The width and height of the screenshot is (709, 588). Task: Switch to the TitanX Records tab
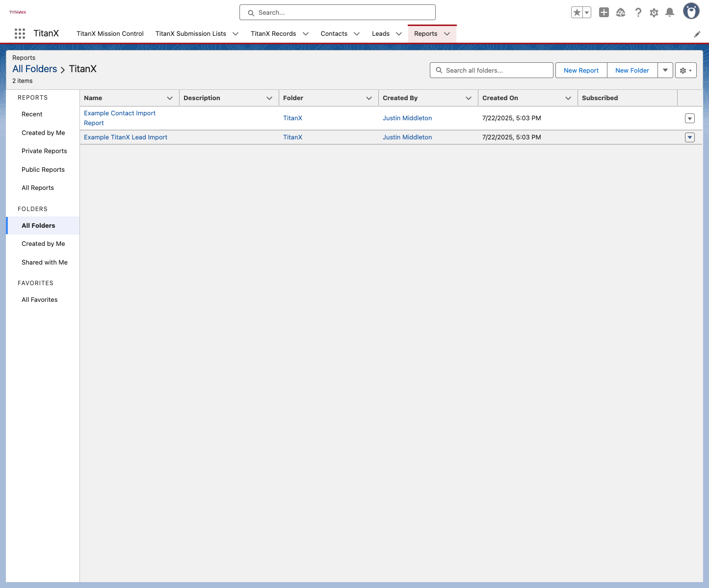[x=273, y=34]
